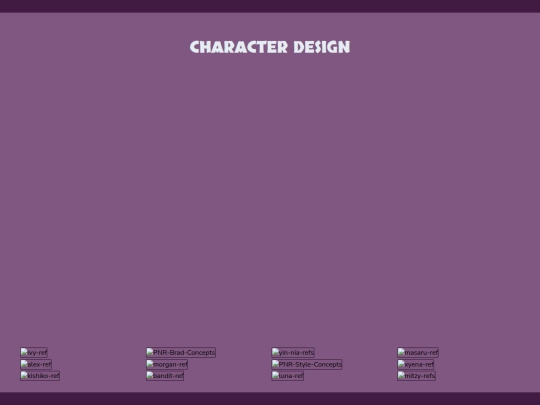Select the mitzy-refs image
Screen dimensions: 540x405
[417, 375]
